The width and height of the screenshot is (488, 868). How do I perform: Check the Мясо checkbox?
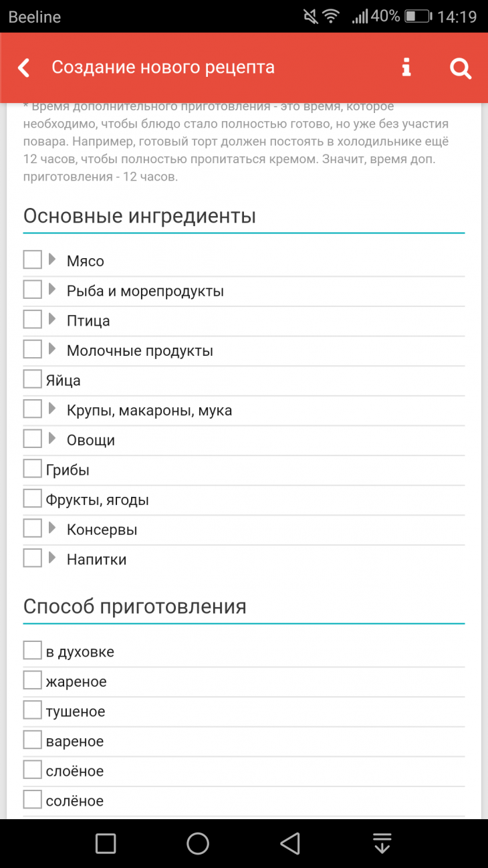32,259
